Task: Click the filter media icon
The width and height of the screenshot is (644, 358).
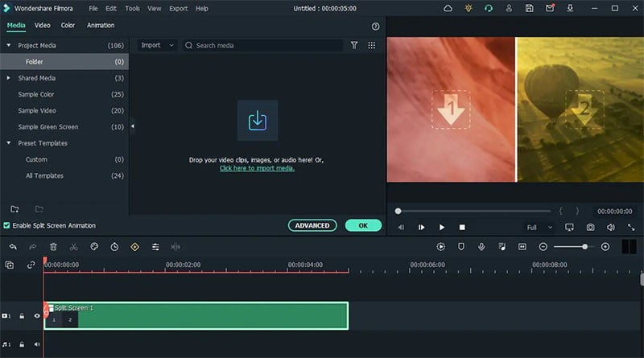Action: point(354,45)
